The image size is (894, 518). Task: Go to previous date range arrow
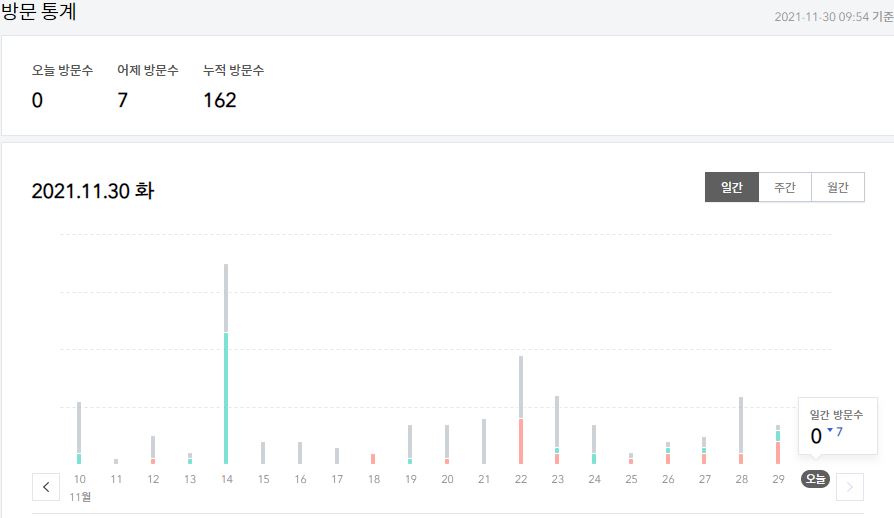point(46,487)
